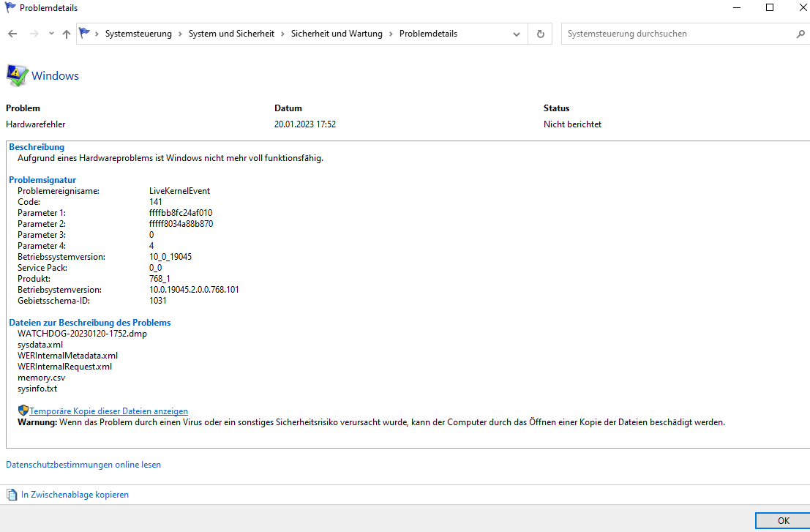
Task: Select value 10.0.19045.2.0.0.768.101
Action: (x=194, y=290)
